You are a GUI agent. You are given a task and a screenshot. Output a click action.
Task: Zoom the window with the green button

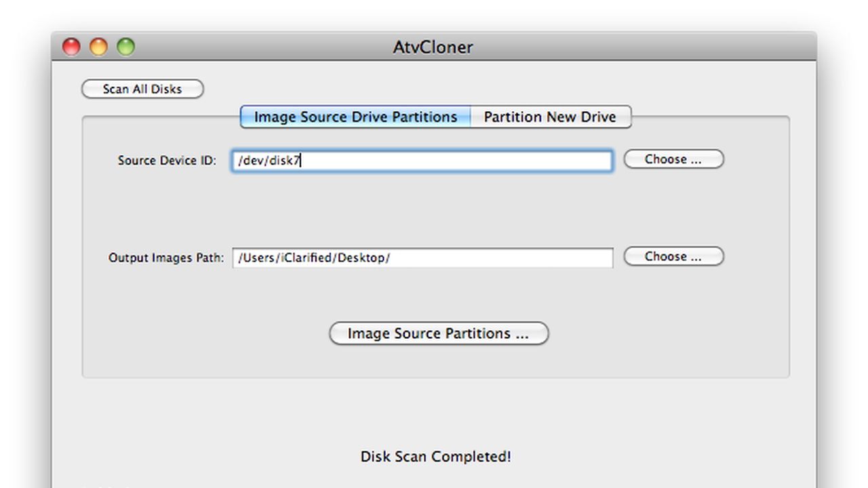pos(126,47)
